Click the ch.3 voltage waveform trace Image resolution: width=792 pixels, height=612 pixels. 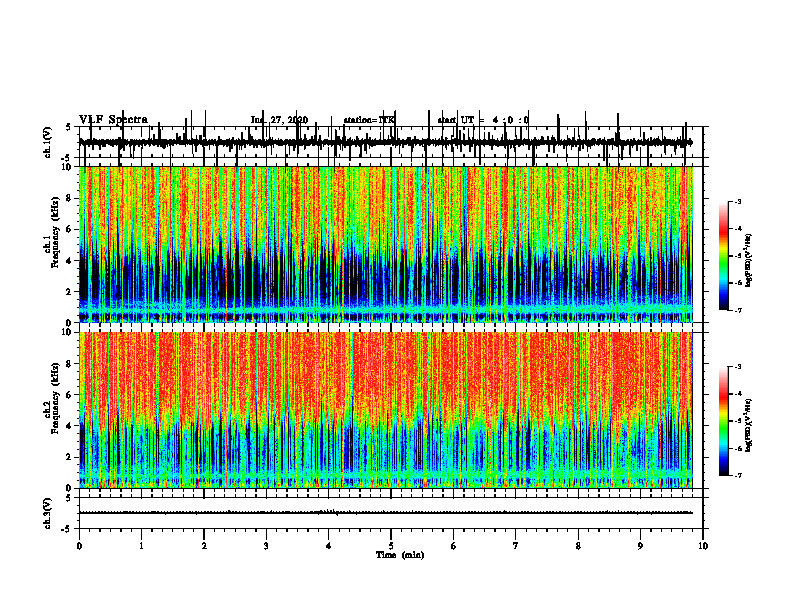point(385,513)
